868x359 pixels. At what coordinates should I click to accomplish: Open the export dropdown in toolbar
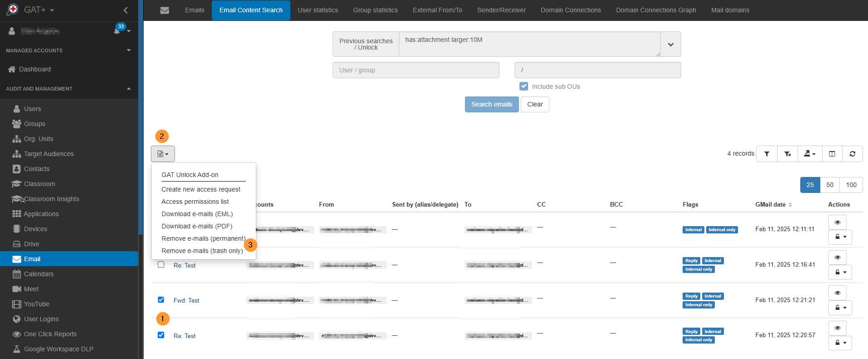tap(809, 154)
